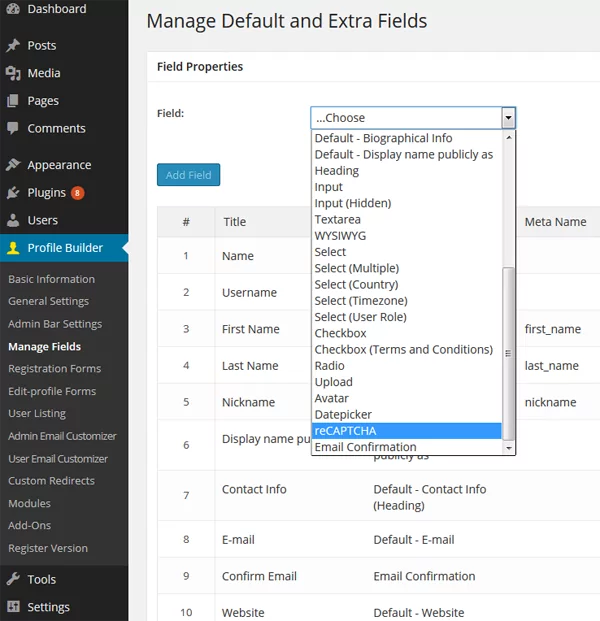Open Modules submenu link

coord(29,503)
